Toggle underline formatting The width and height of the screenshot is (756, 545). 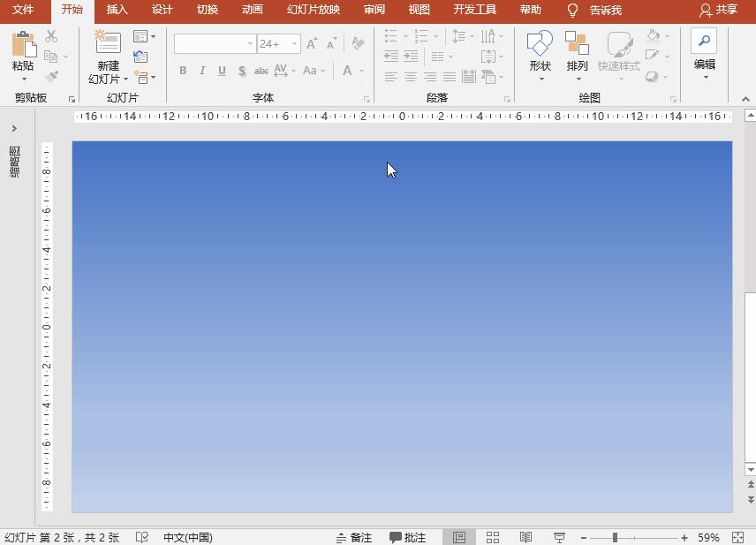[221, 72]
